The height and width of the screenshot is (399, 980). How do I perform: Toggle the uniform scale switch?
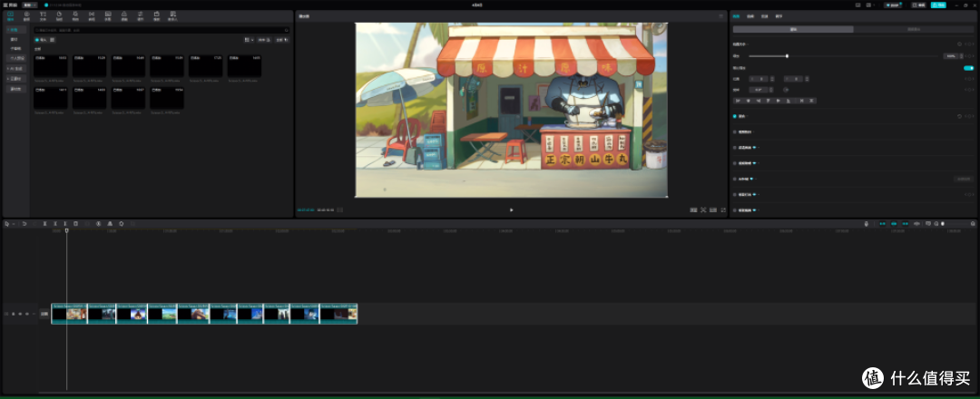coord(968,68)
